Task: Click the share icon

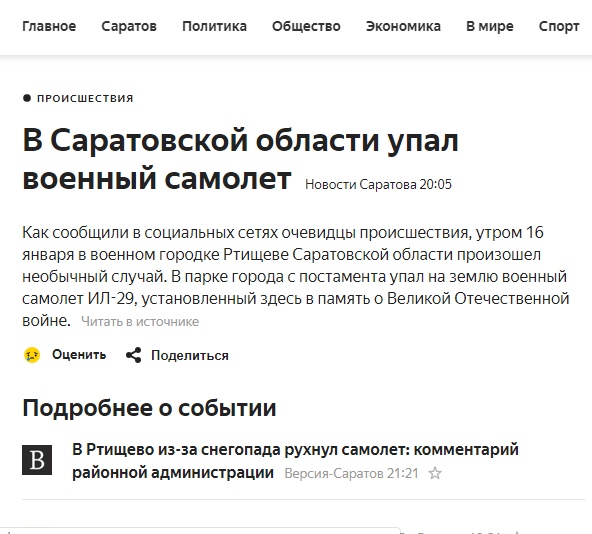Action: tap(133, 355)
